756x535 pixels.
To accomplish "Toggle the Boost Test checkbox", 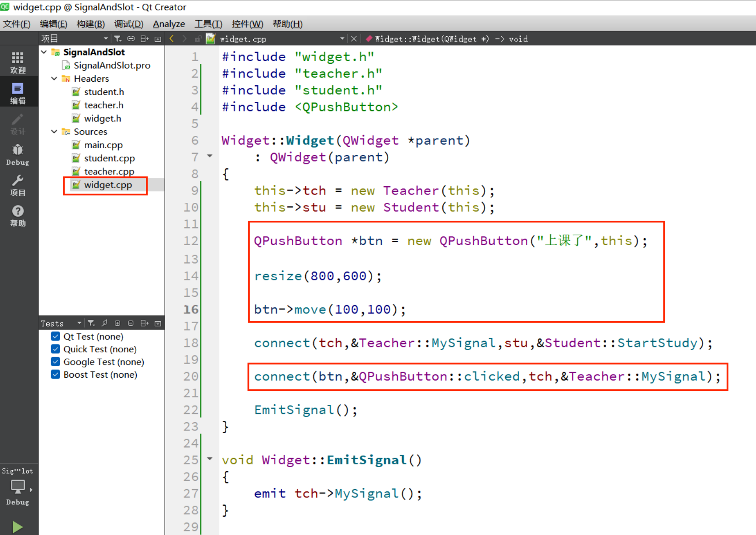I will (x=55, y=374).
